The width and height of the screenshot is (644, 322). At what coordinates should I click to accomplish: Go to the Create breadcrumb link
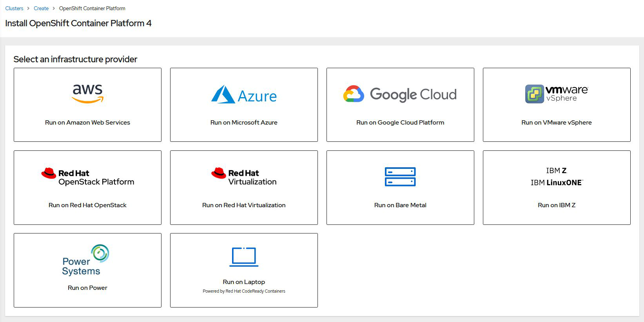tap(41, 8)
